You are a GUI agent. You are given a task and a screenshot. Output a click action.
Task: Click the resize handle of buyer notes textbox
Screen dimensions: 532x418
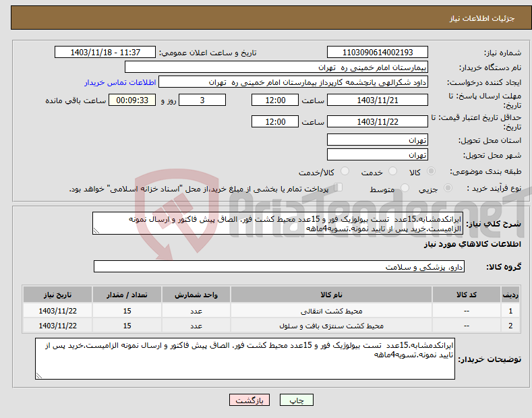point(38,376)
